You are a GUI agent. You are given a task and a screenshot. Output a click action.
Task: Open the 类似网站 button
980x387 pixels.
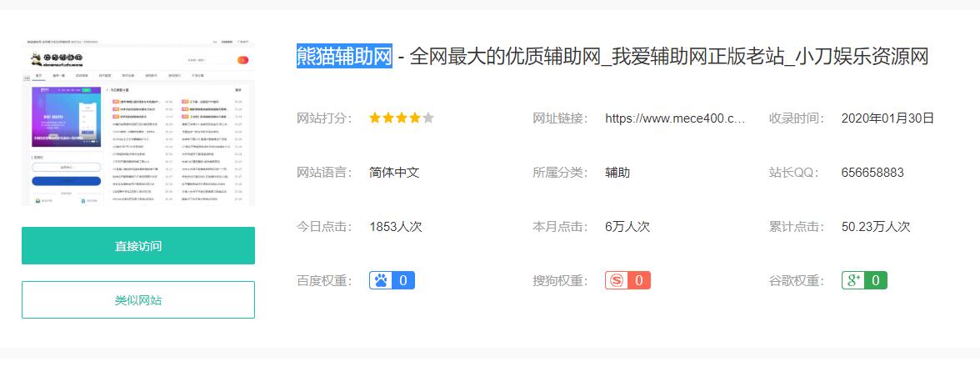point(138,300)
